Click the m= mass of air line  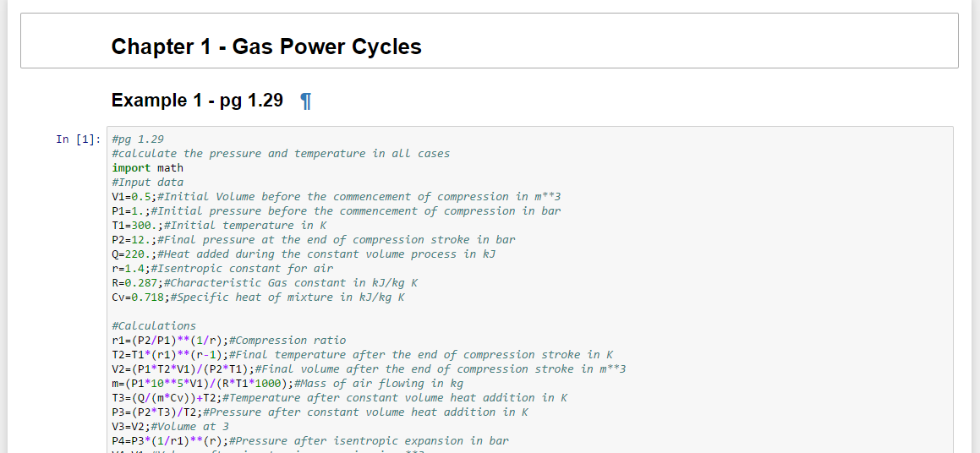click(287, 384)
